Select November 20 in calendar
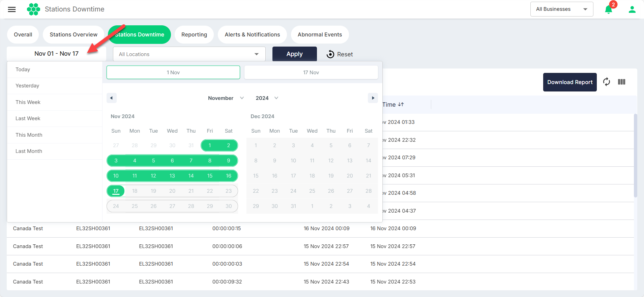 [x=172, y=191]
